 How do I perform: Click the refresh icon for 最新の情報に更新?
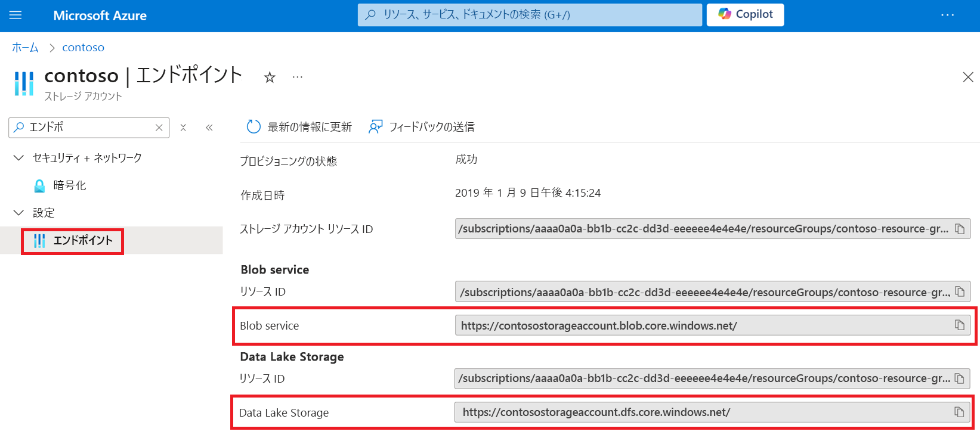point(253,126)
